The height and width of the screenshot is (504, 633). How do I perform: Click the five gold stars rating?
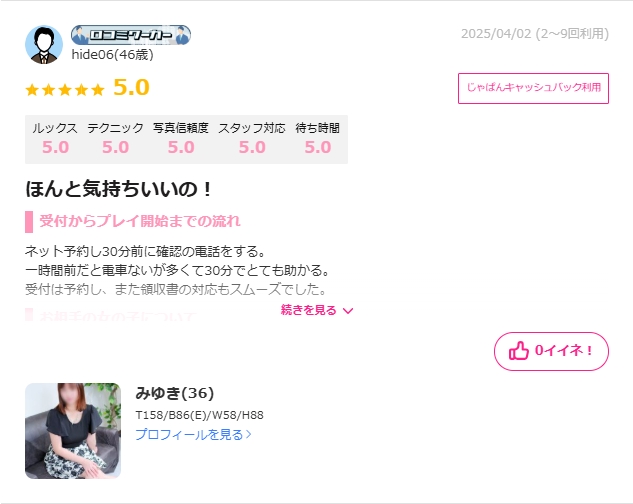pyautogui.click(x=65, y=89)
